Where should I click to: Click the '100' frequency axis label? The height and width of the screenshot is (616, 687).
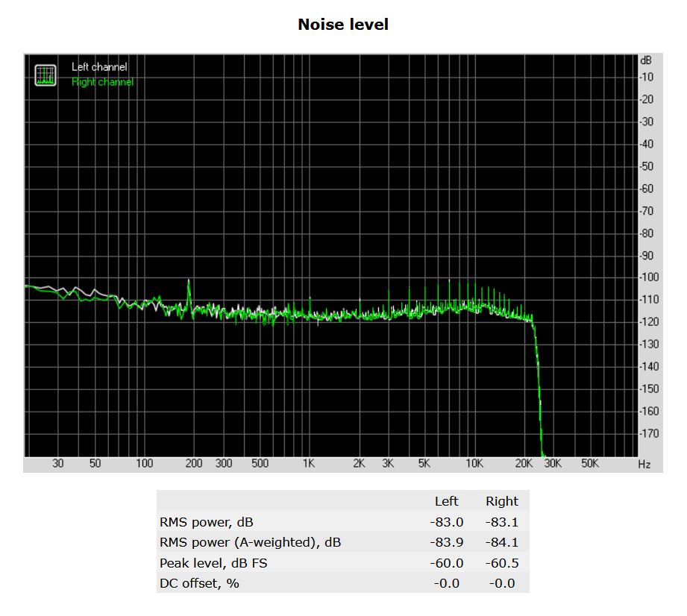[x=144, y=464]
